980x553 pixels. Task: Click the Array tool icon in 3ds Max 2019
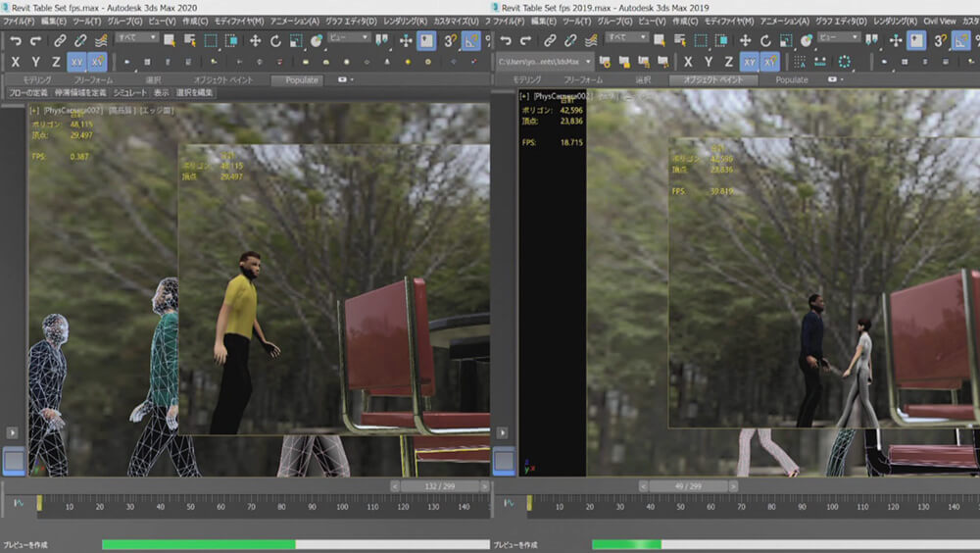(x=800, y=62)
